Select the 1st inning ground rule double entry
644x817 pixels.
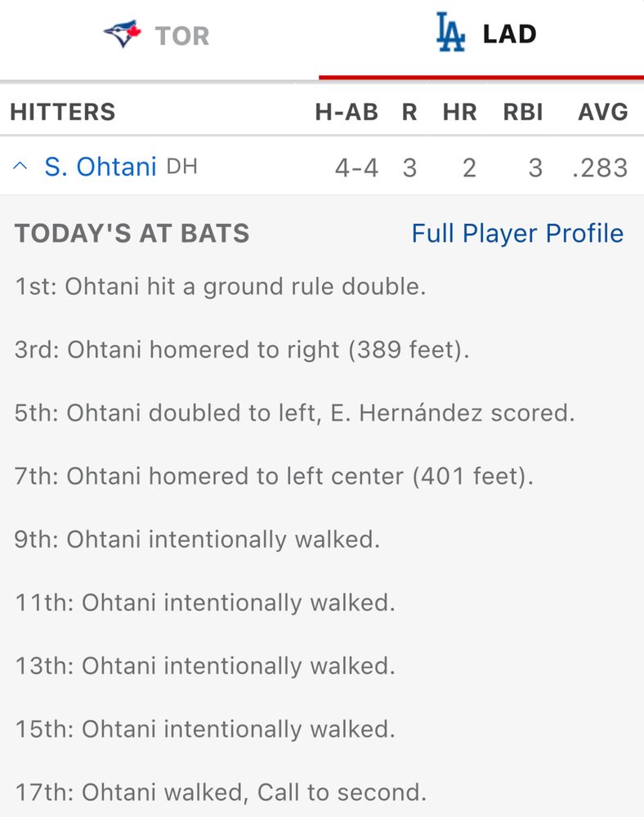(221, 287)
